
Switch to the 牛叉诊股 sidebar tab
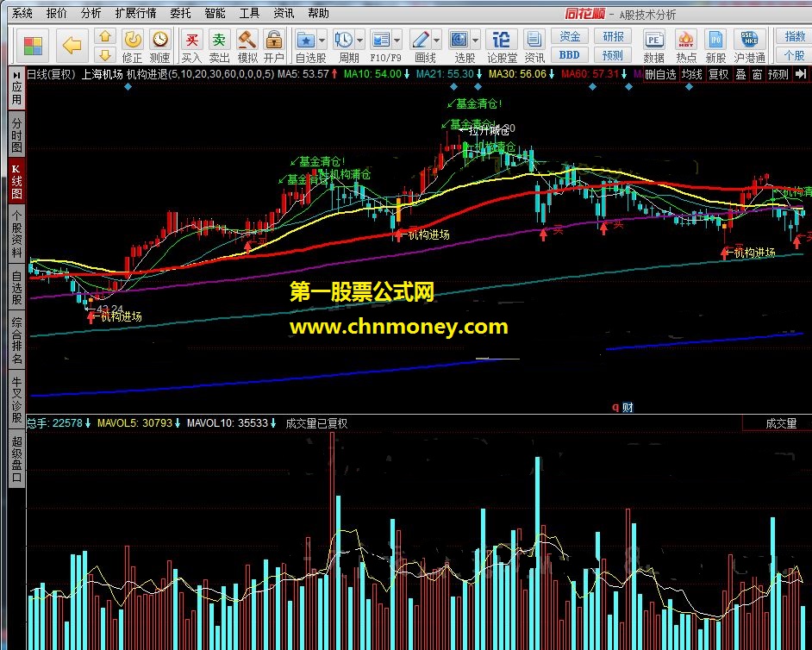pyautogui.click(x=17, y=399)
